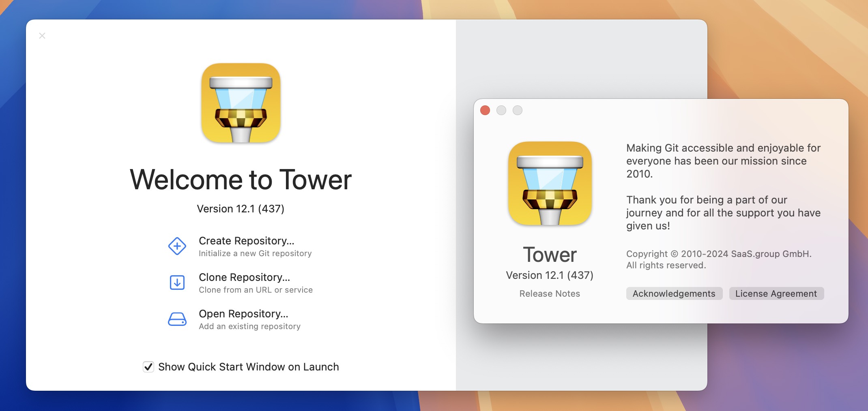Image resolution: width=868 pixels, height=411 pixels.
Task: Click the 'Tower' name in About window
Action: [x=550, y=255]
